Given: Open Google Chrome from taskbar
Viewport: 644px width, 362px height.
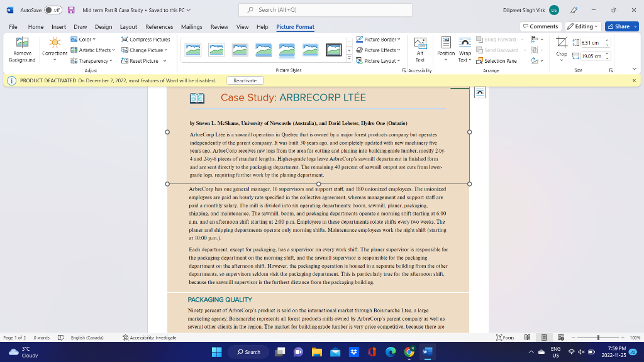Looking at the screenshot, I should [x=409, y=352].
